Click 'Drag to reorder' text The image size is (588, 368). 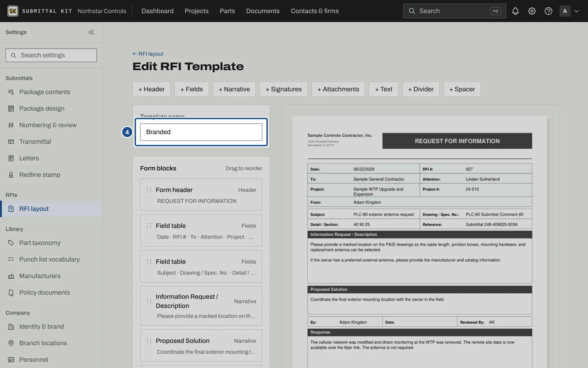tap(244, 168)
